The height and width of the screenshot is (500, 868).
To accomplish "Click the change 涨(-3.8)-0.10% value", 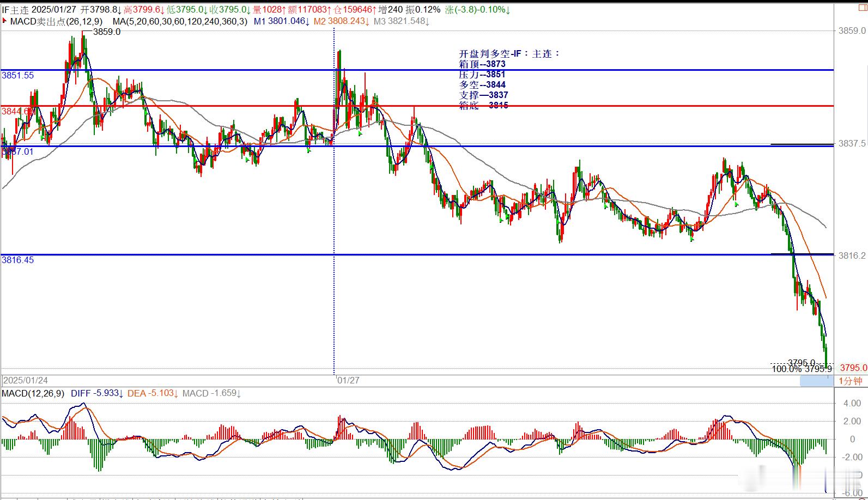I will point(476,10).
